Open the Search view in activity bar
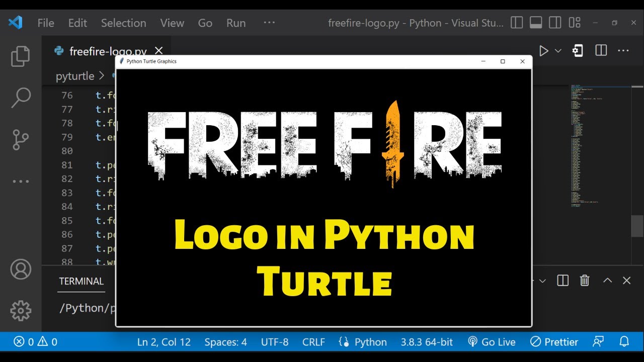644x362 pixels. coord(21,98)
